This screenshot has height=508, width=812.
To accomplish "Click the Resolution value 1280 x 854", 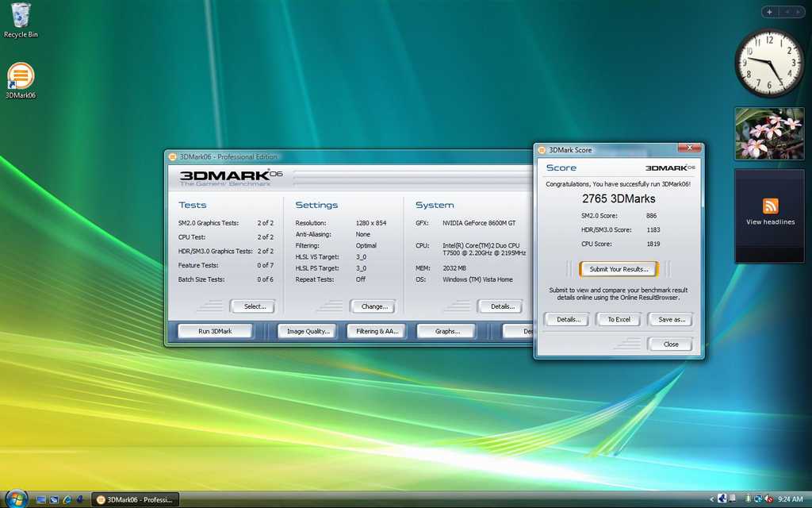I will click(371, 223).
